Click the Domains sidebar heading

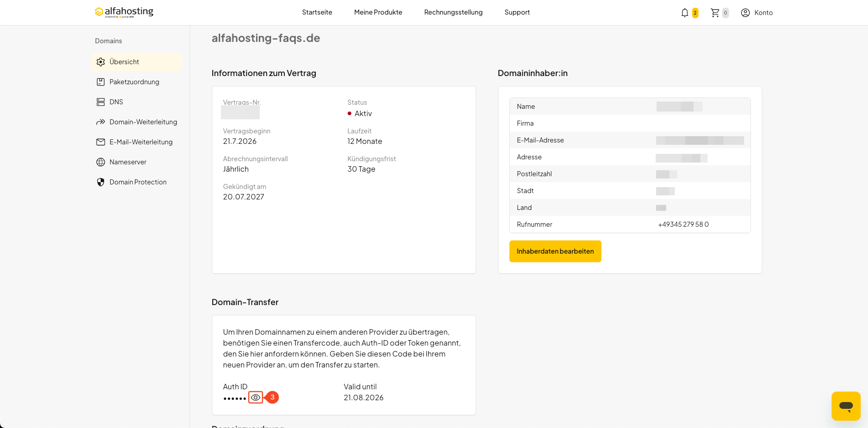(108, 41)
